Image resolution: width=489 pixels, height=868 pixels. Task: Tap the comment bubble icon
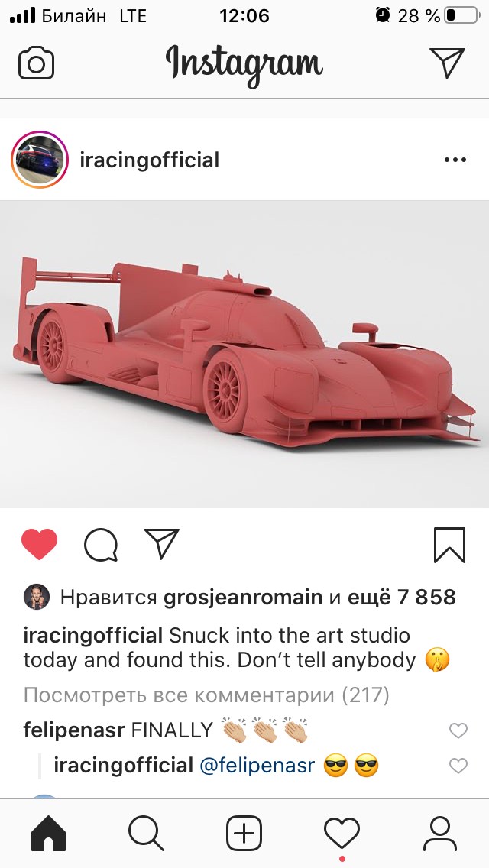101,545
